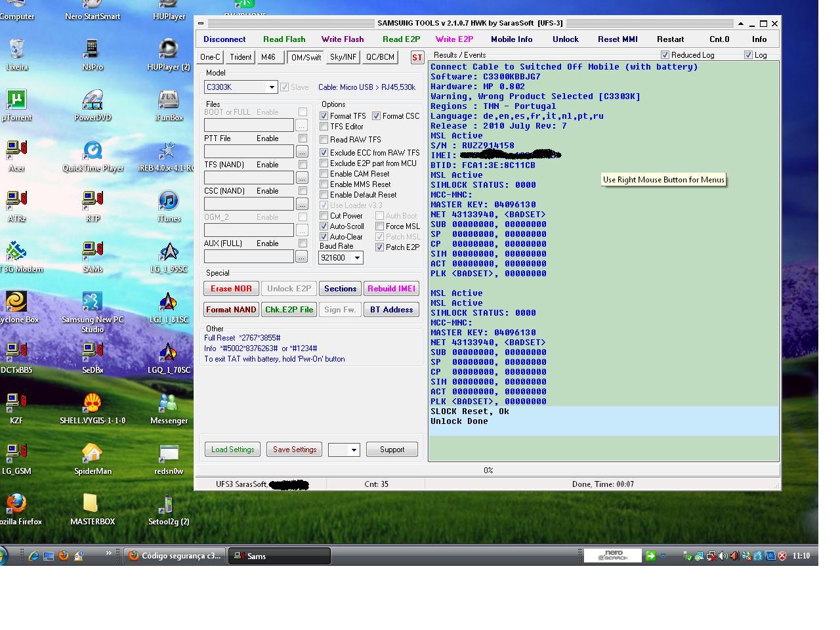Toggle the Format TFS checkbox
Viewport: 840px width, 630px height.
coord(324,116)
